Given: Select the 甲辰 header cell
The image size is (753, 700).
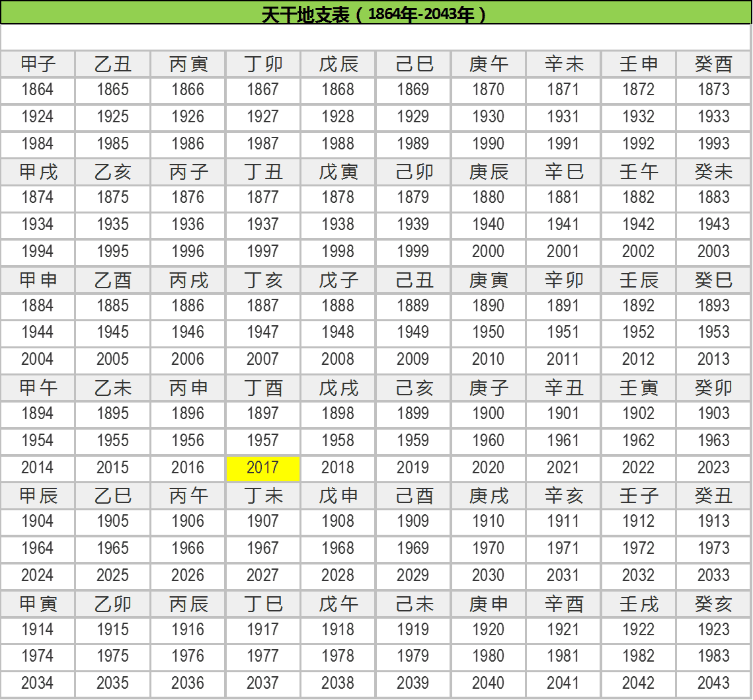Looking at the screenshot, I should point(38,496).
